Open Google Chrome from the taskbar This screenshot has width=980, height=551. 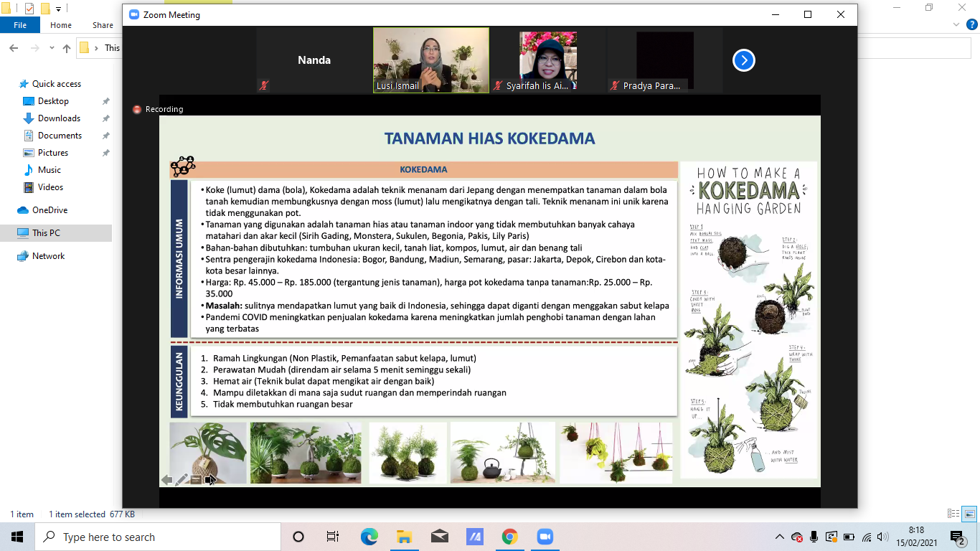click(509, 537)
